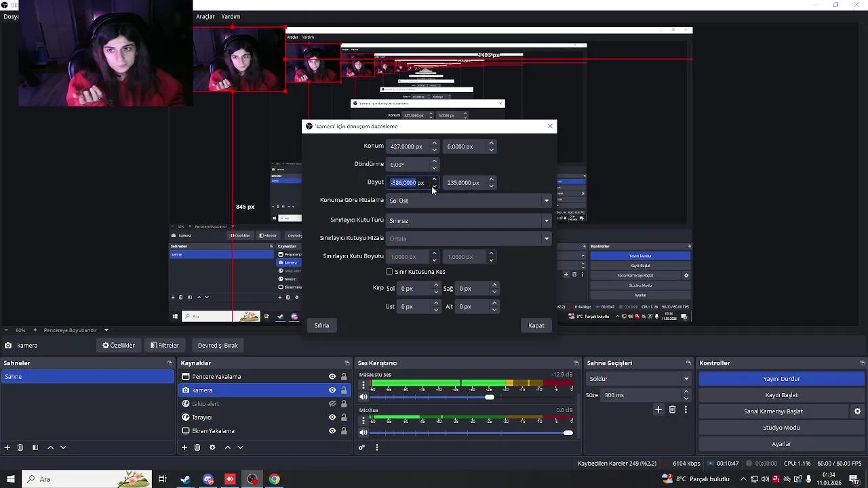Increase Kırp Sol crop stepper
The height and width of the screenshot is (488, 868).
pos(436,285)
